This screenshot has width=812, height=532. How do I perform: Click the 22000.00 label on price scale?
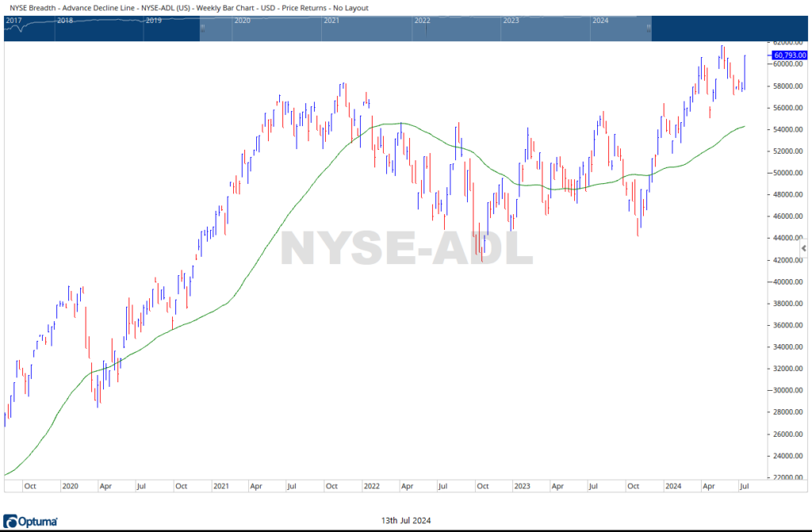[x=788, y=478]
